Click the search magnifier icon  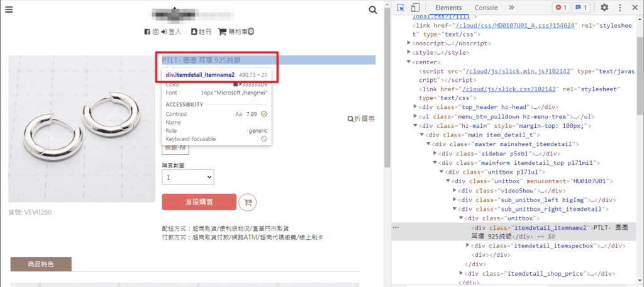coord(373,10)
